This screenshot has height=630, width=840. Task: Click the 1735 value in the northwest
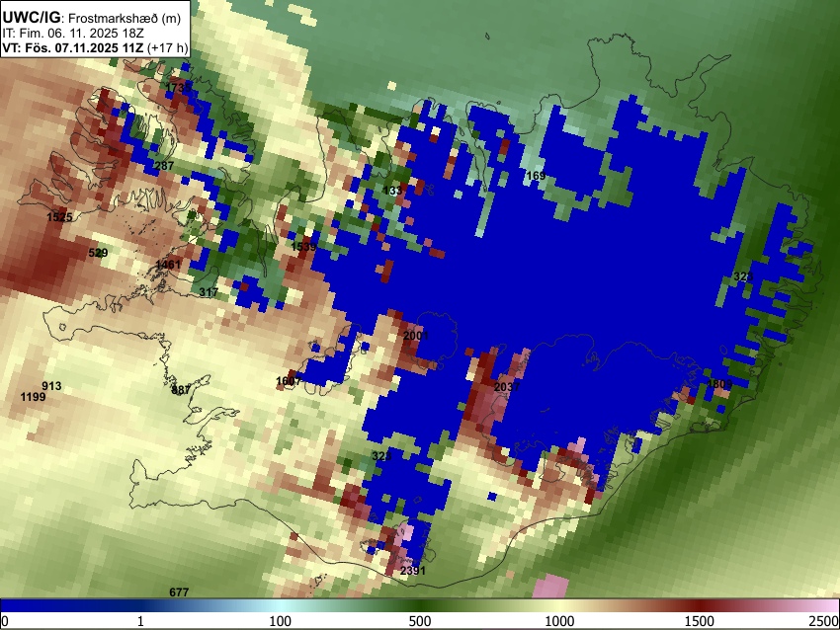[x=178, y=87]
